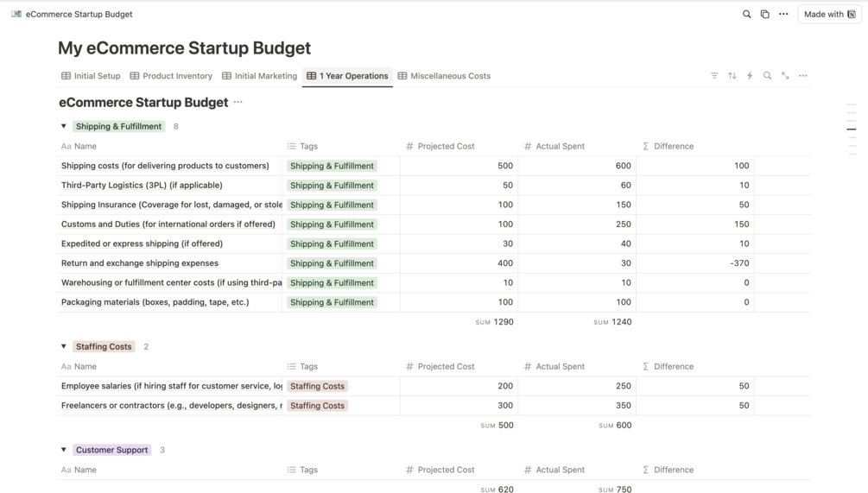Collapse the Customer Support group

click(x=64, y=450)
